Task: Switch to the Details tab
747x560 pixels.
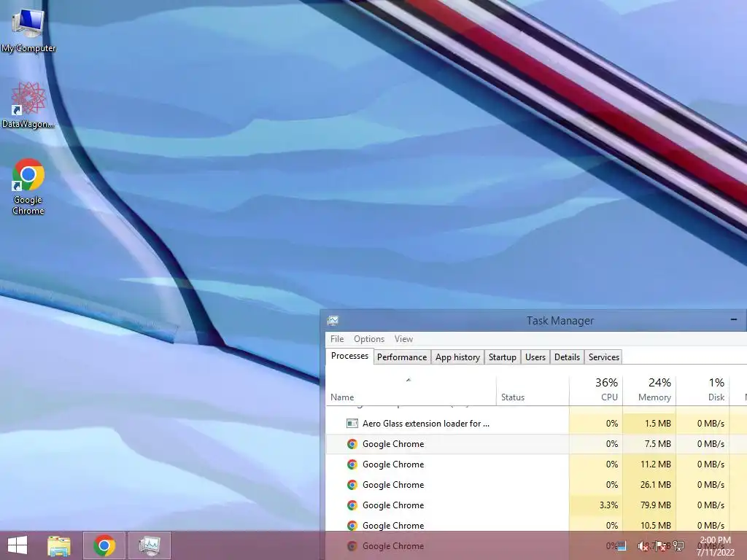Action: point(567,357)
